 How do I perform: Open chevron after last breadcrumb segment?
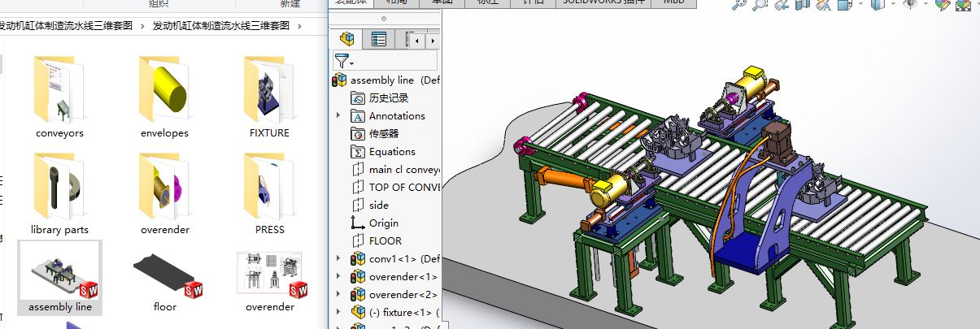(x=298, y=25)
